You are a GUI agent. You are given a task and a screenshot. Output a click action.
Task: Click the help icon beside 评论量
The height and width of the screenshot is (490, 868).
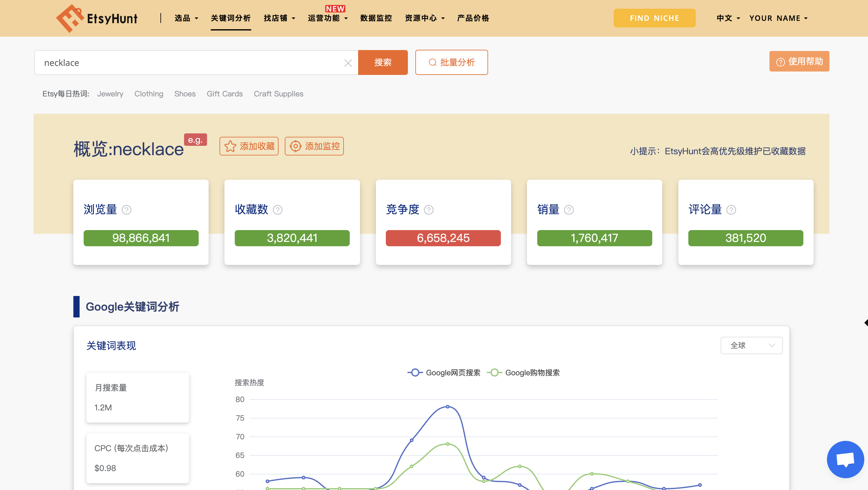(731, 210)
